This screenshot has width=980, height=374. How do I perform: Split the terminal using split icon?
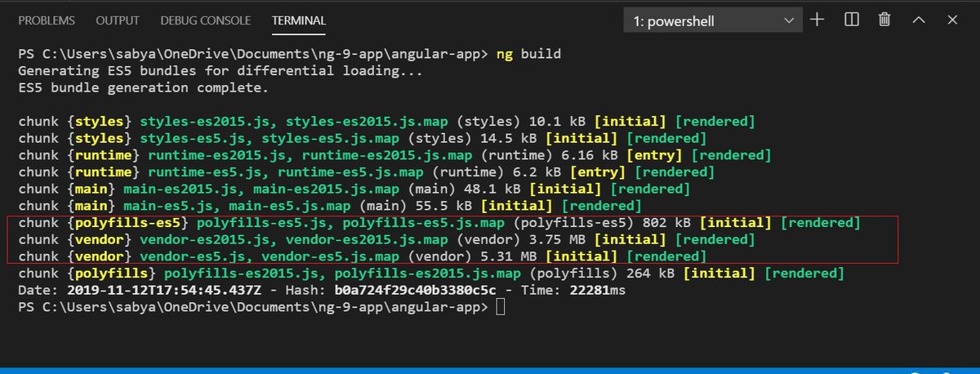[x=851, y=20]
